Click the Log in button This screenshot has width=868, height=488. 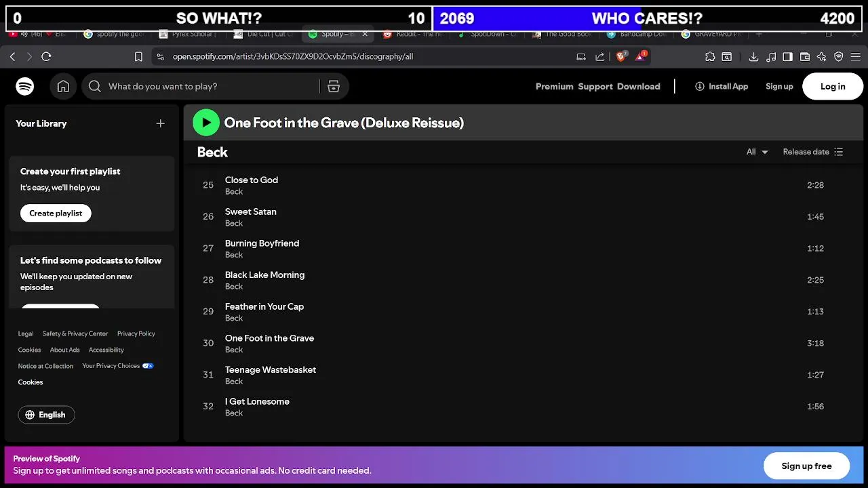pyautogui.click(x=833, y=86)
